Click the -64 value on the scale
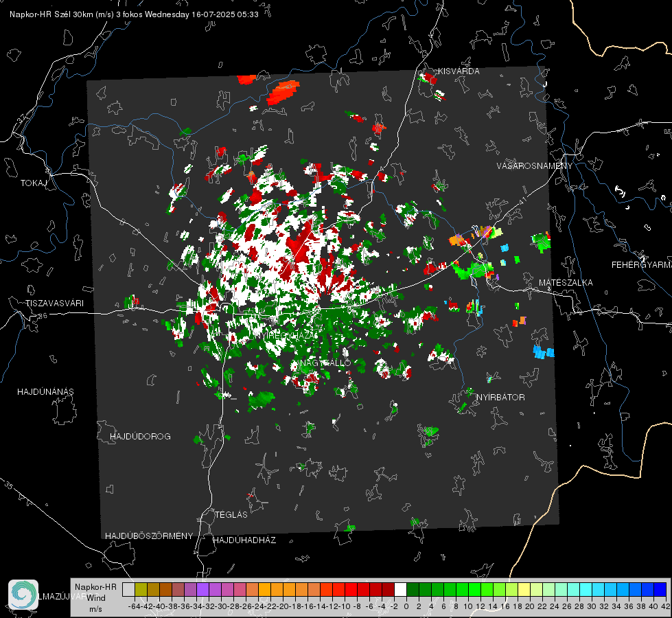The height and width of the screenshot is (618, 672). coord(134,606)
